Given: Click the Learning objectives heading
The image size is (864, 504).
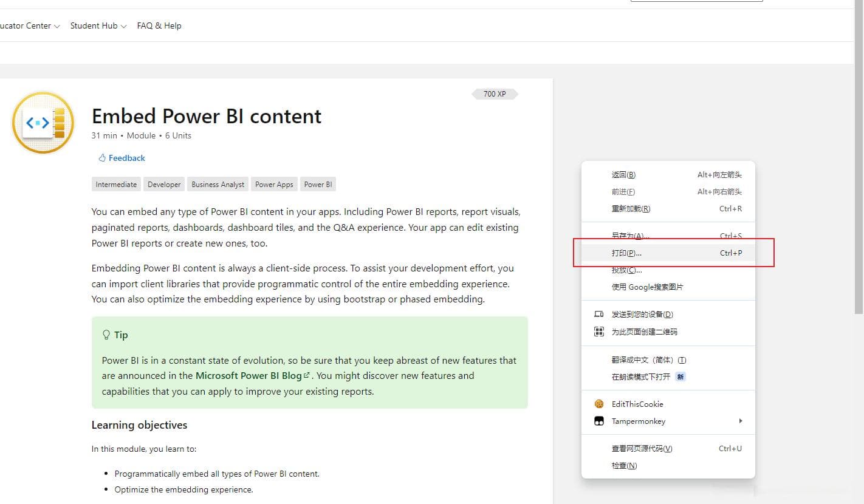Looking at the screenshot, I should pyautogui.click(x=139, y=425).
